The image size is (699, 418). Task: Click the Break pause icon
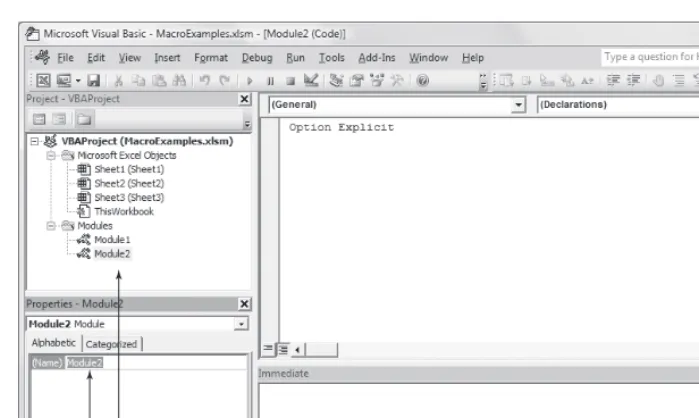[270, 81]
